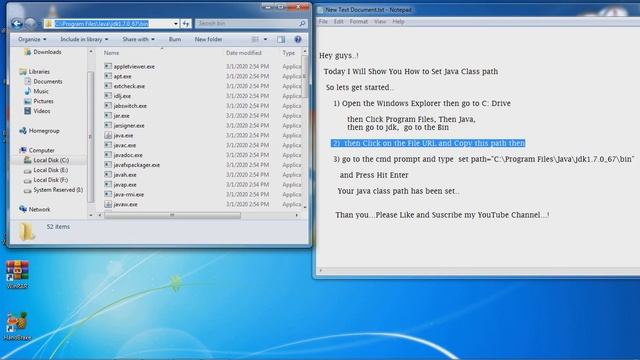
Task: Select Local Disk (C:) in navigation pane
Action: coord(51,160)
